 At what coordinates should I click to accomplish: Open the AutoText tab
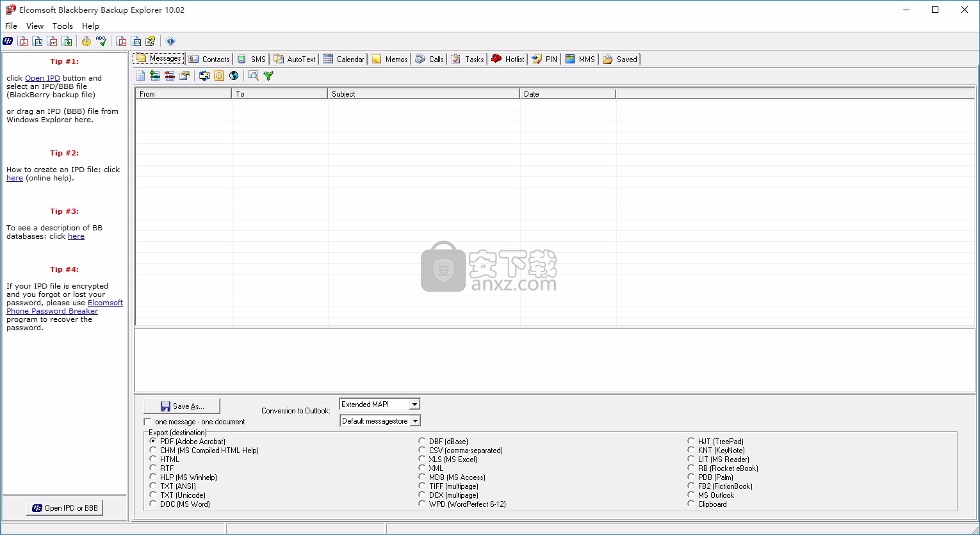coord(295,59)
